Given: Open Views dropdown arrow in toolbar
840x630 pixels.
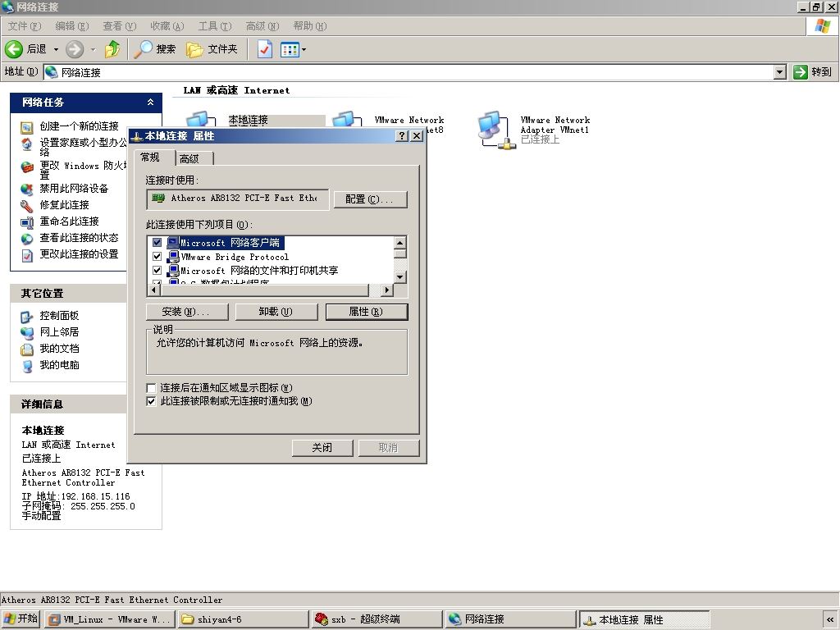Looking at the screenshot, I should (304, 50).
